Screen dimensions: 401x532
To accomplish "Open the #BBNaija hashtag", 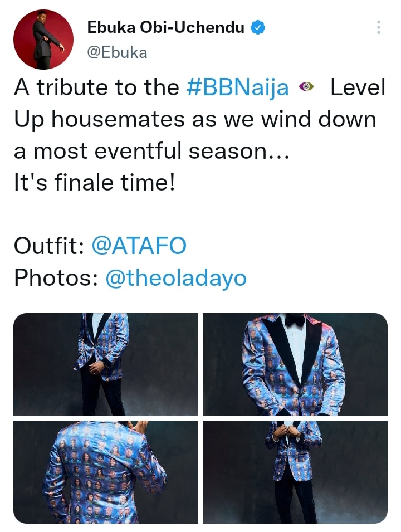I will [237, 88].
